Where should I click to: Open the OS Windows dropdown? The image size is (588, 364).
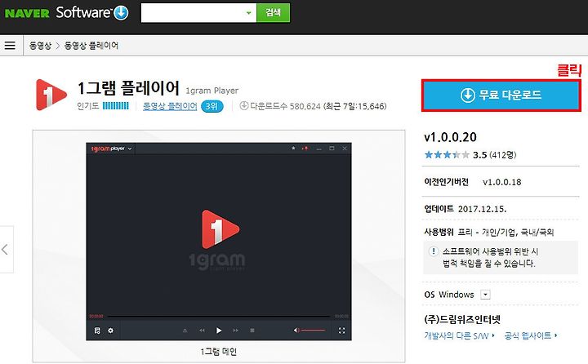tap(485, 295)
